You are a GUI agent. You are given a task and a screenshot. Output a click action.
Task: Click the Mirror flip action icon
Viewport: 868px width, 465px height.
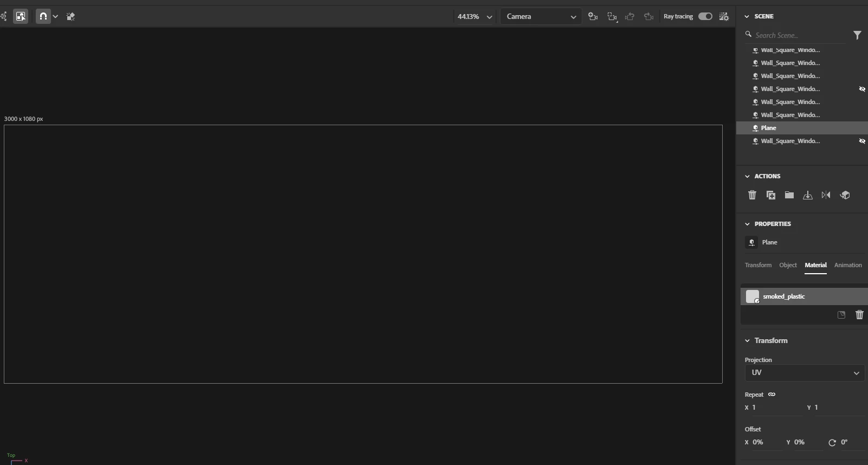coord(826,195)
